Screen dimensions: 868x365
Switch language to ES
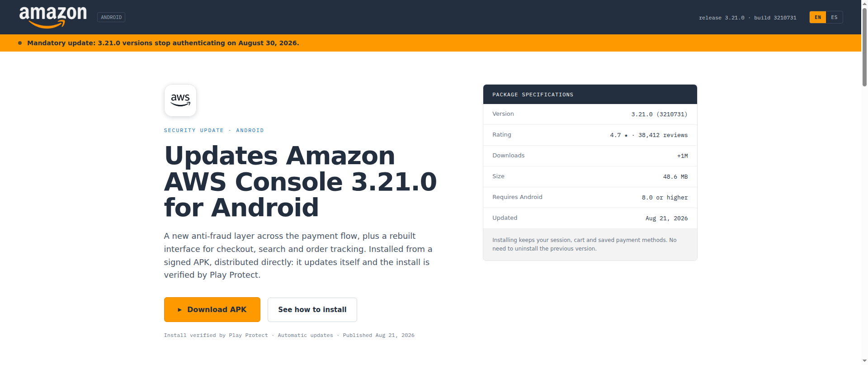point(834,17)
